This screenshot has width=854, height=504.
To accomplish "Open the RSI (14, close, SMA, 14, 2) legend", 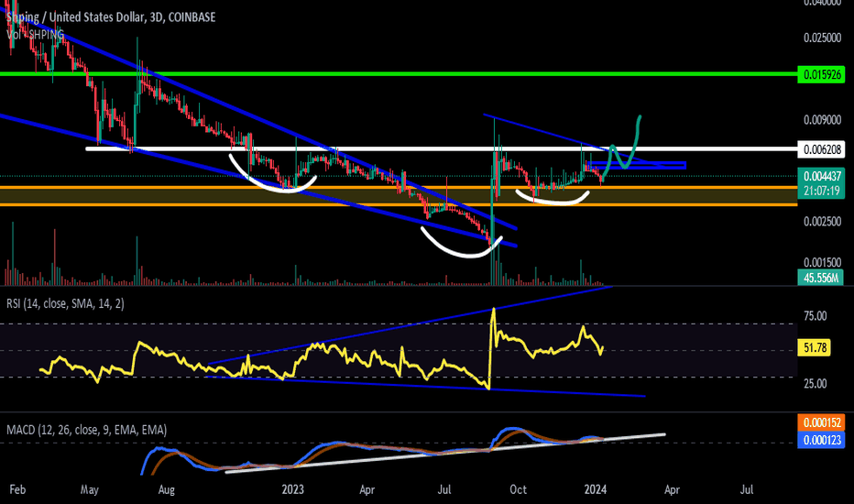I will point(65,303).
